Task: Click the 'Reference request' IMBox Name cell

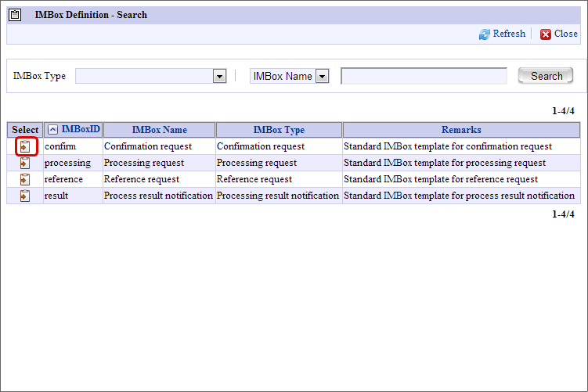Action: [x=159, y=179]
